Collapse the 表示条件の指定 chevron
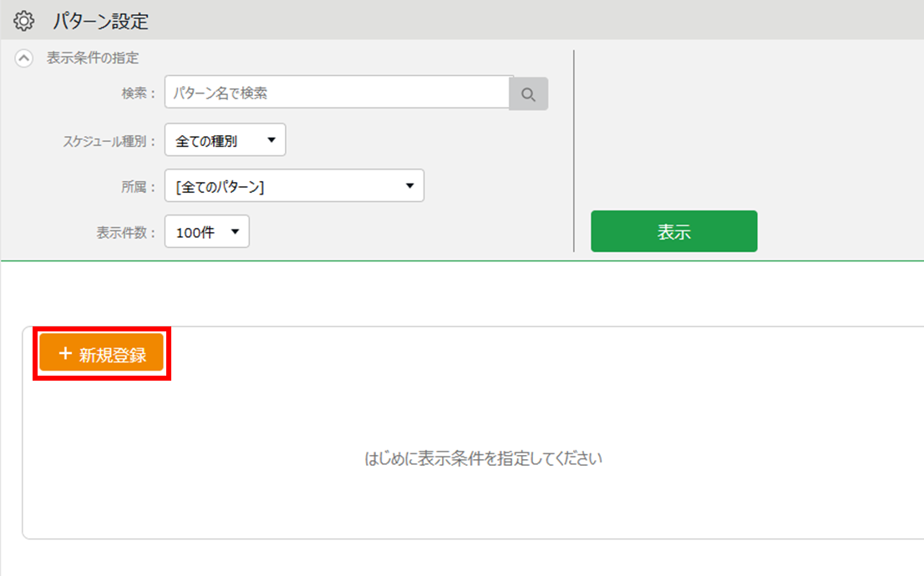Screen dimensions: 924x576 click(x=25, y=58)
